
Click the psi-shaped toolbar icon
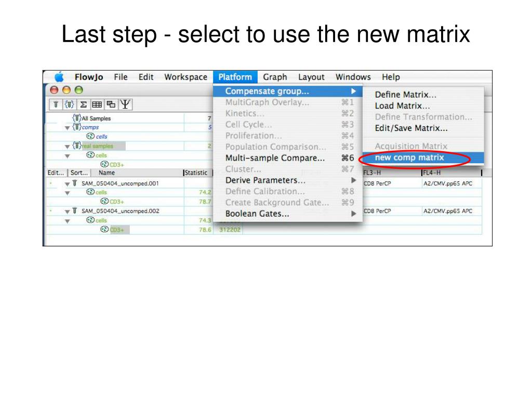click(x=125, y=104)
